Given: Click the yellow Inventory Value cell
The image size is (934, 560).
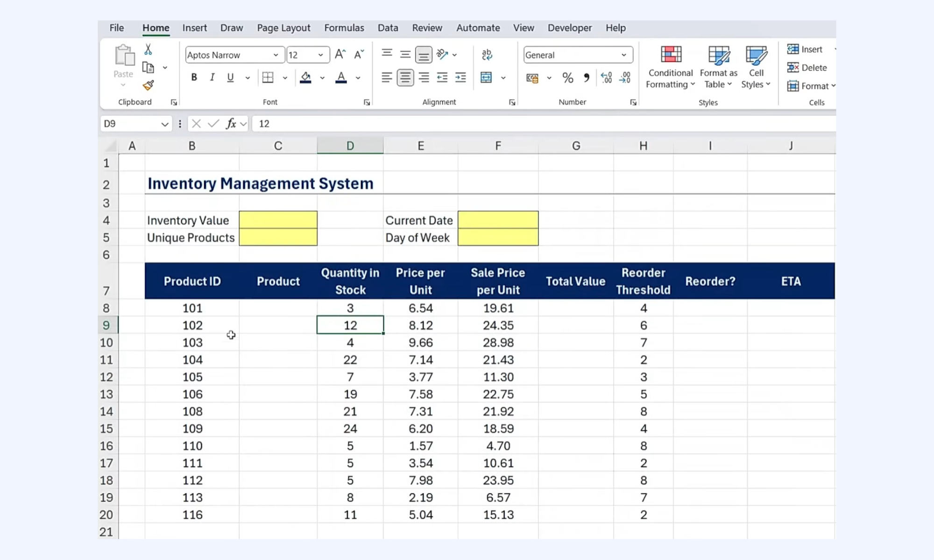Looking at the screenshot, I should point(278,220).
